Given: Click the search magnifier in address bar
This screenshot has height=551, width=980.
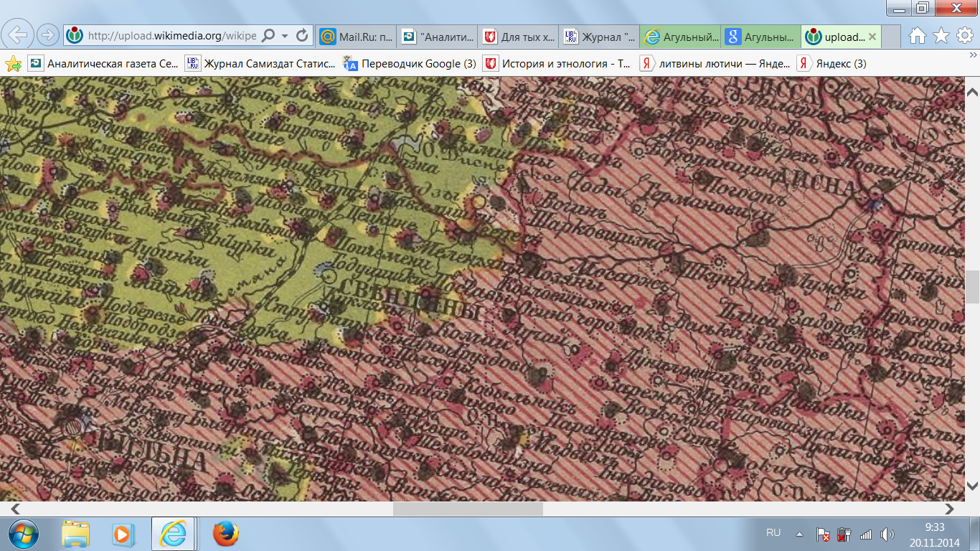Looking at the screenshot, I should click(268, 35).
